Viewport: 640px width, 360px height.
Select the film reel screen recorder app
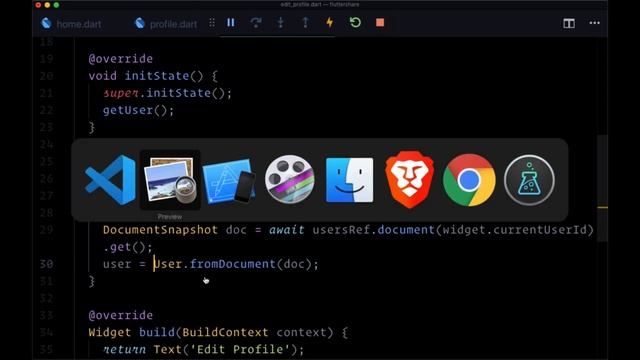(289, 179)
